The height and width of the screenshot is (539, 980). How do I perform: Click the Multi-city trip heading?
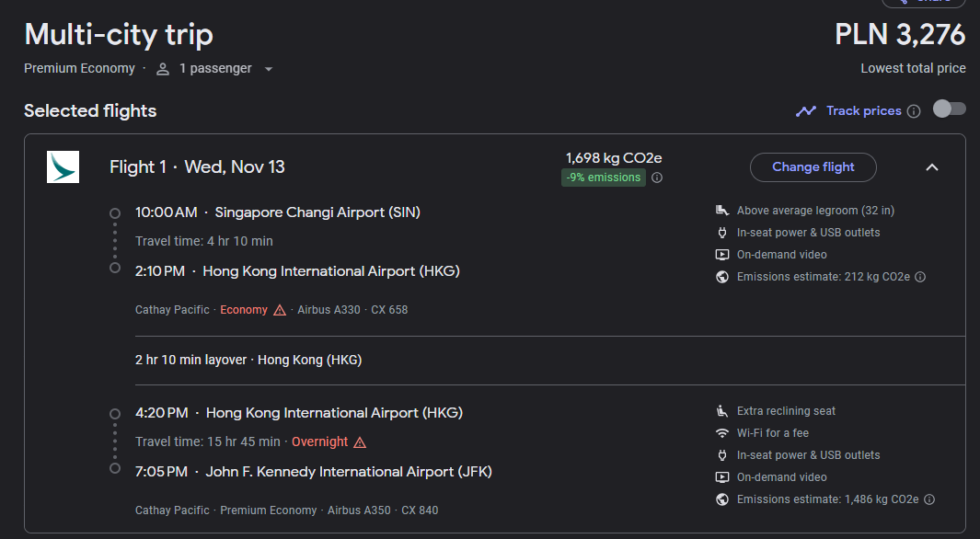119,34
